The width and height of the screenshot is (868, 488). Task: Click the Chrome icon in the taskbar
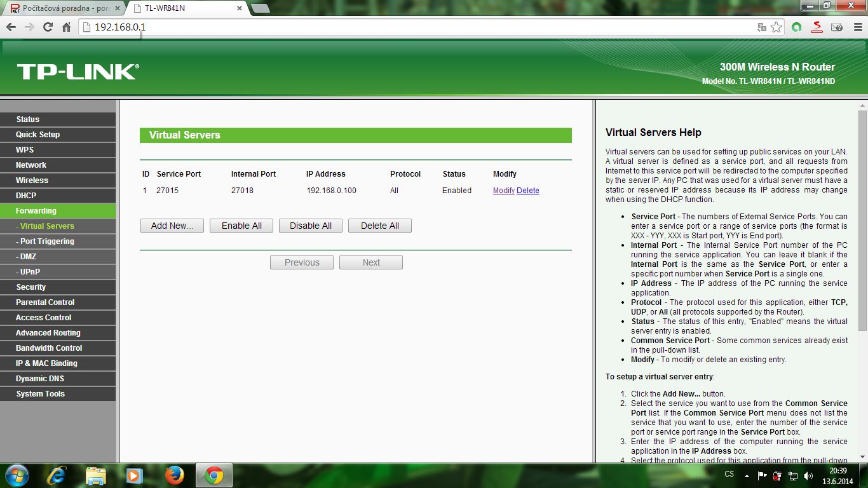214,475
